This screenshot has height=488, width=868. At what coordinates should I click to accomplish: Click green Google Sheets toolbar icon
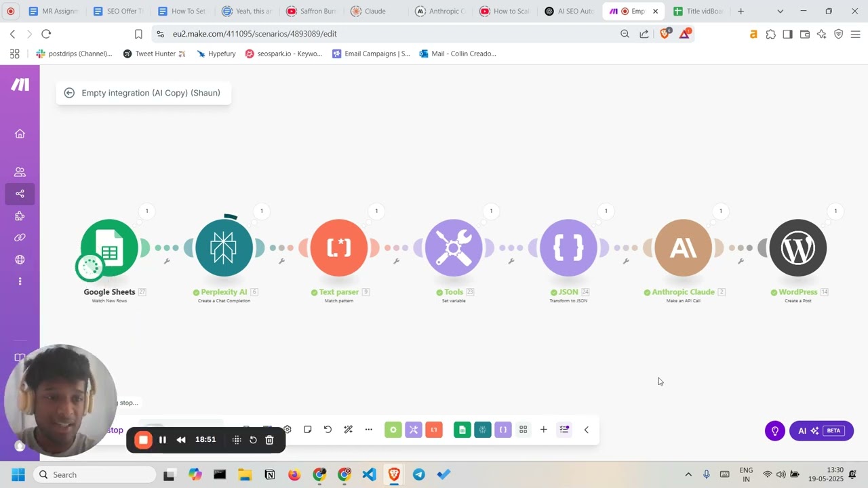462,430
